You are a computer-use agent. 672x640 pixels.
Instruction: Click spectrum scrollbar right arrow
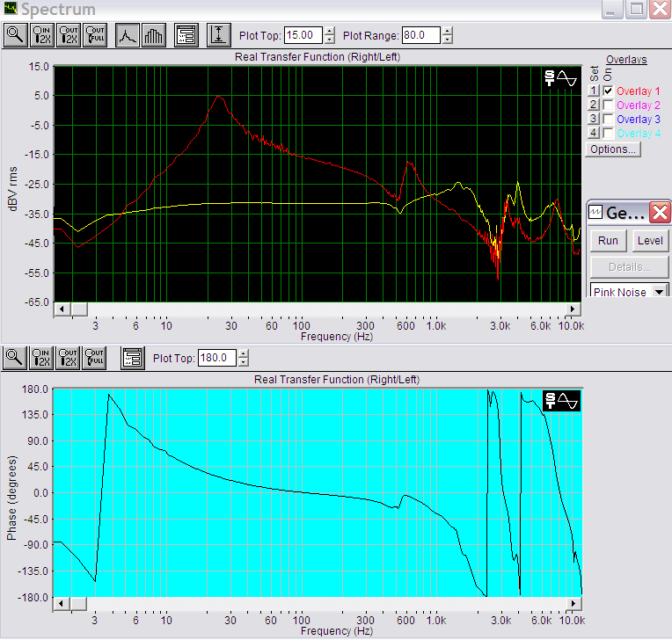(573, 309)
